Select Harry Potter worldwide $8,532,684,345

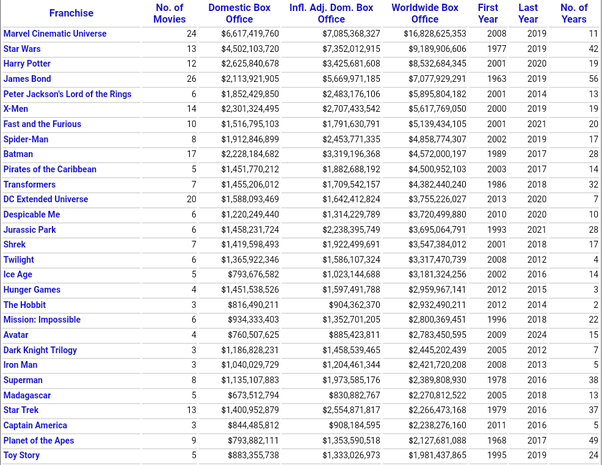click(437, 64)
